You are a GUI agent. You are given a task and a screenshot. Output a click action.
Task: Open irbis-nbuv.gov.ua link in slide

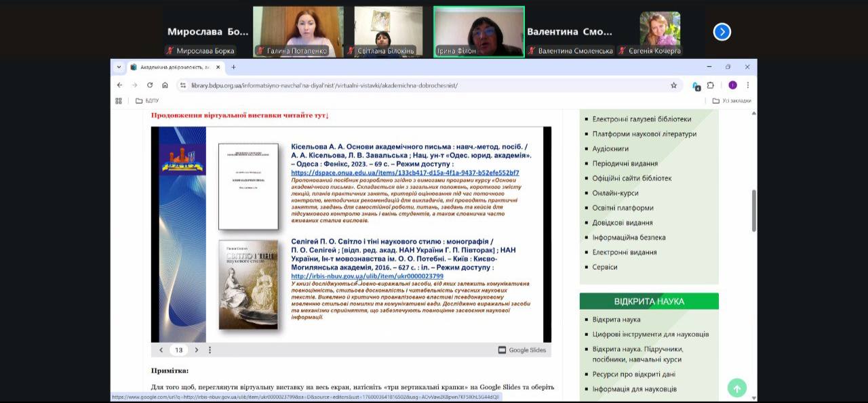(x=367, y=276)
